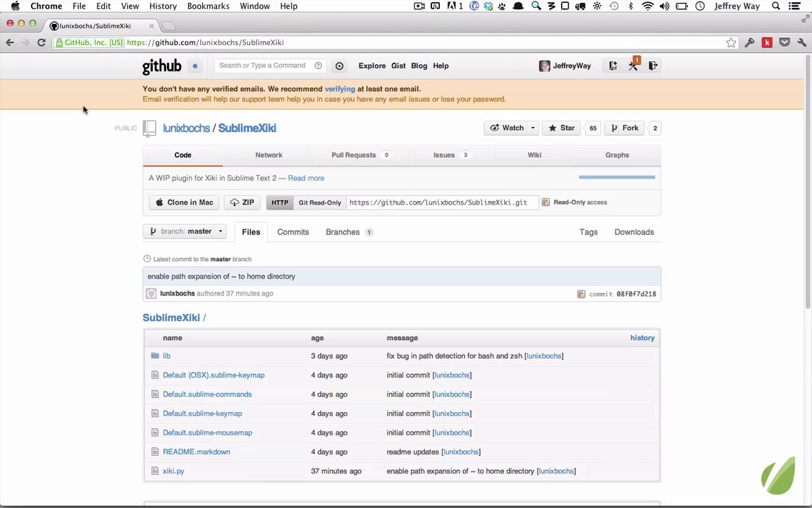Click the Watch button
812x508 pixels.
(x=506, y=128)
